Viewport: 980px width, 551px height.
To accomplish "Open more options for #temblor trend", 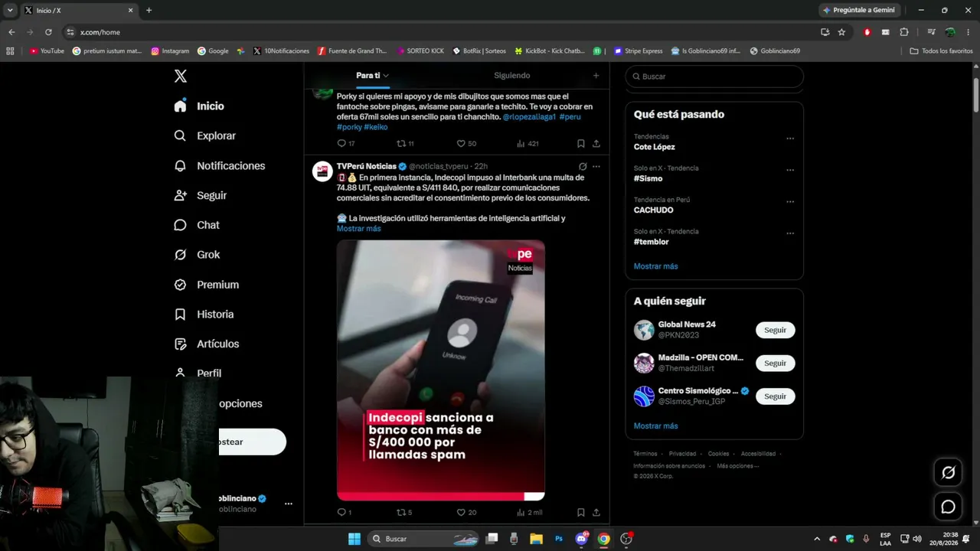I will point(790,233).
